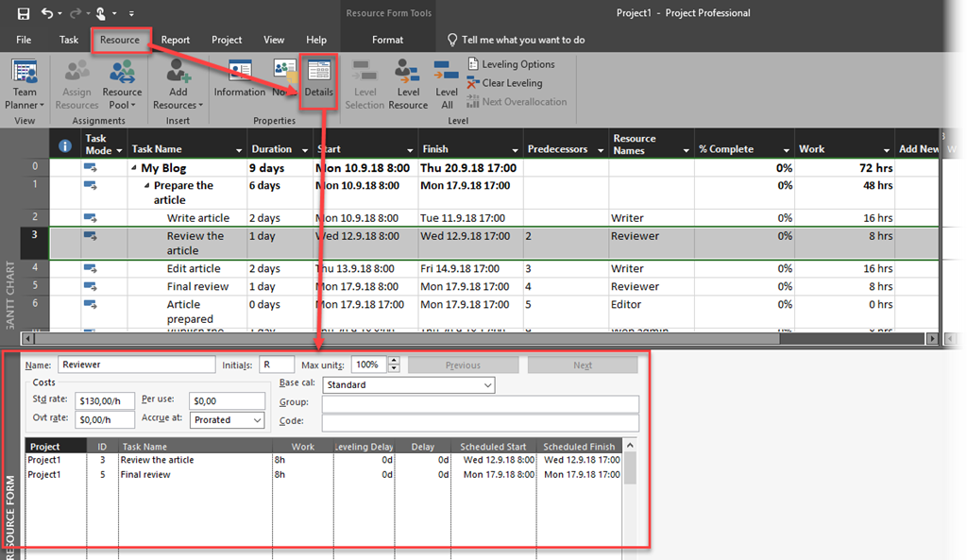Click the Level All icon
Viewport: 967px width, 560px height.
(447, 84)
